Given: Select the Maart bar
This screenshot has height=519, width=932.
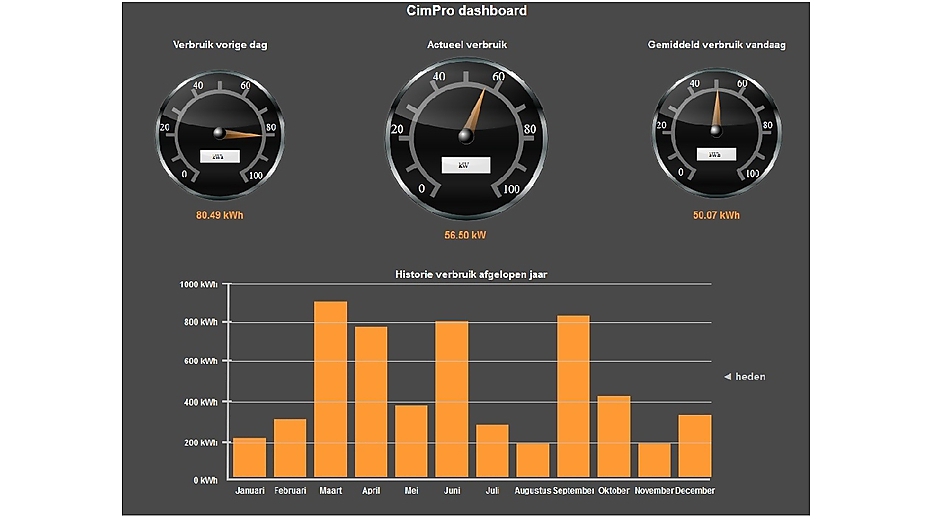Looking at the screenshot, I should point(330,389).
